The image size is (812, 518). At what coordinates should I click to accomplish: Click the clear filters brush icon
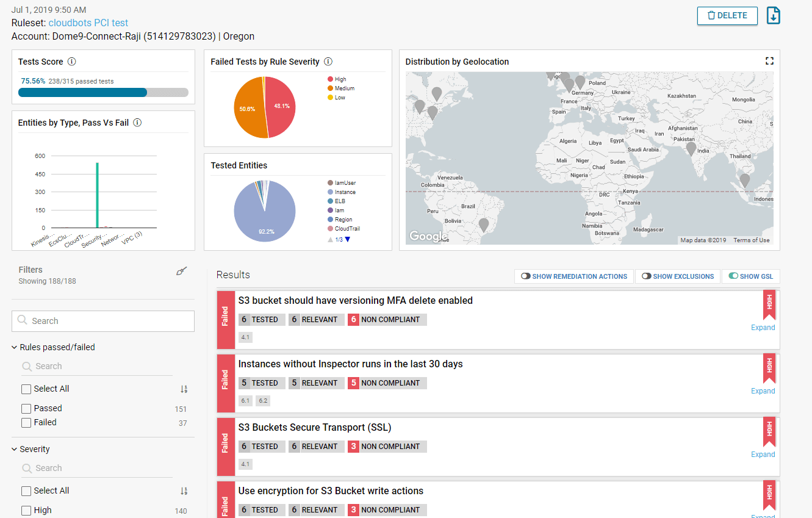click(x=181, y=272)
